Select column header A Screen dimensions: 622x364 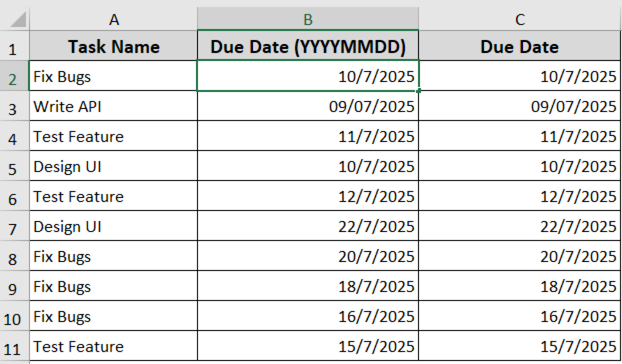click(114, 19)
